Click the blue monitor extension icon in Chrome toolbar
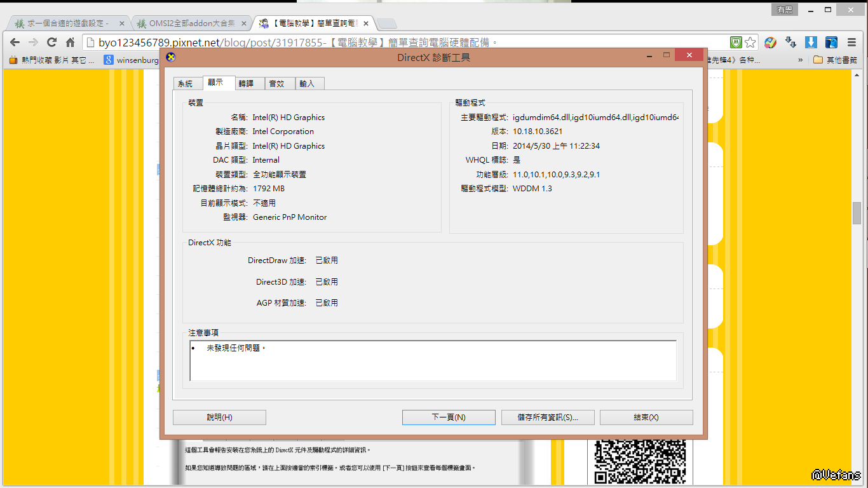 [x=831, y=43]
